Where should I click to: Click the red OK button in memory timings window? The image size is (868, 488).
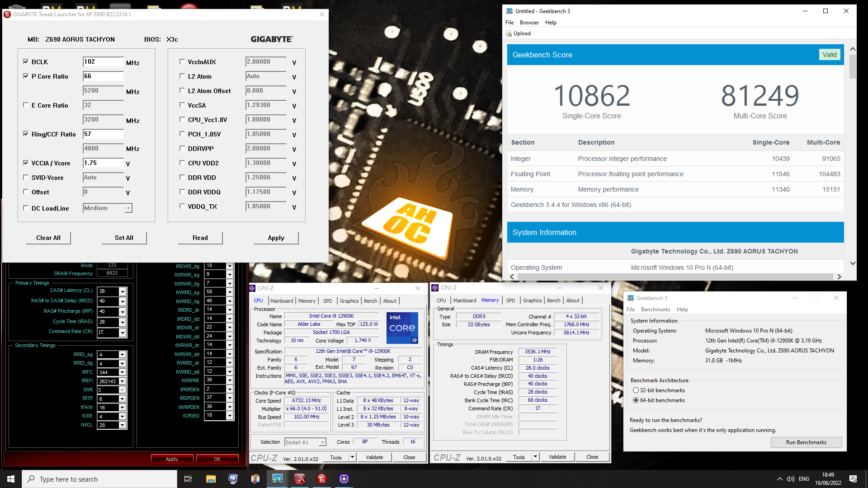(x=217, y=459)
